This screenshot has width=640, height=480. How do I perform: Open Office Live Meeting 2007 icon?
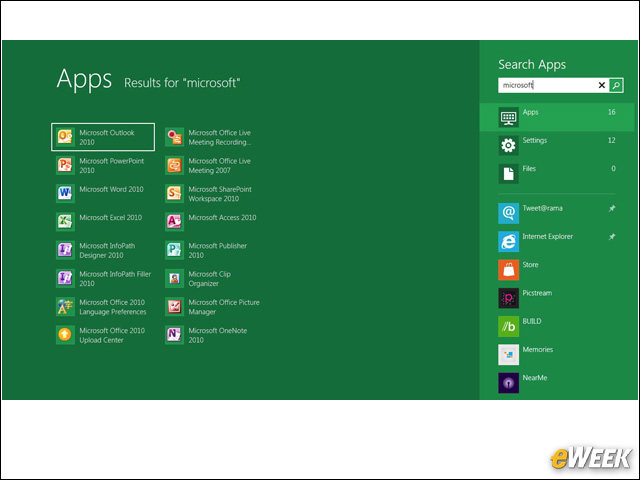pyautogui.click(x=174, y=165)
